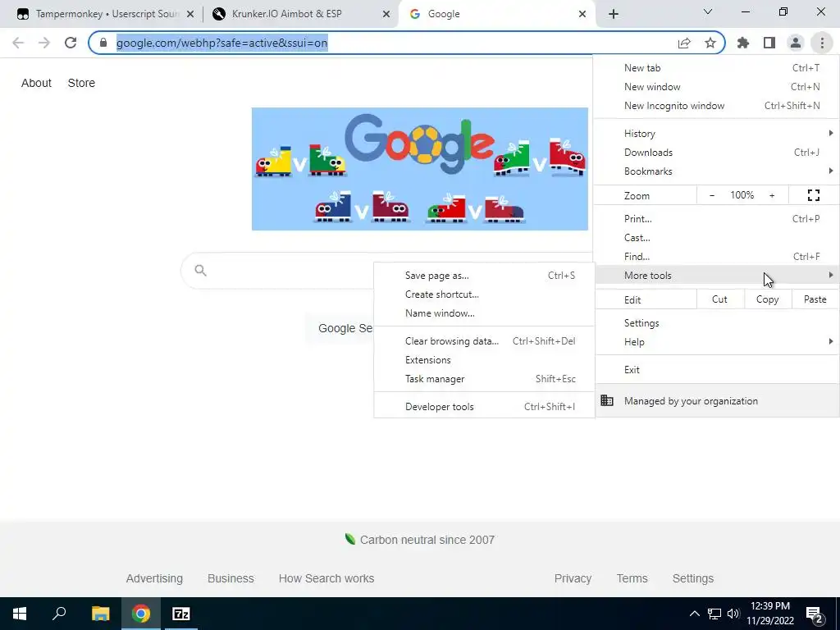Open Task manager from More tools

click(x=484, y=379)
